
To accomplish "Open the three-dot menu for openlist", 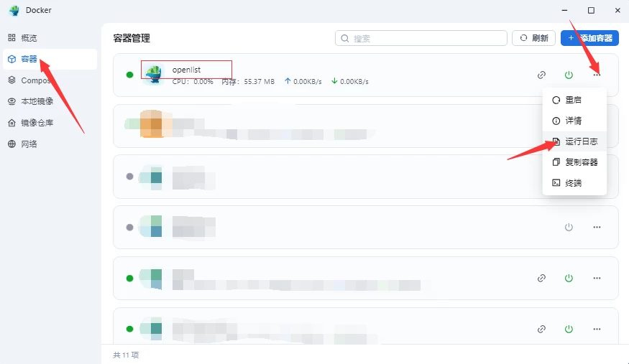I will pos(597,75).
